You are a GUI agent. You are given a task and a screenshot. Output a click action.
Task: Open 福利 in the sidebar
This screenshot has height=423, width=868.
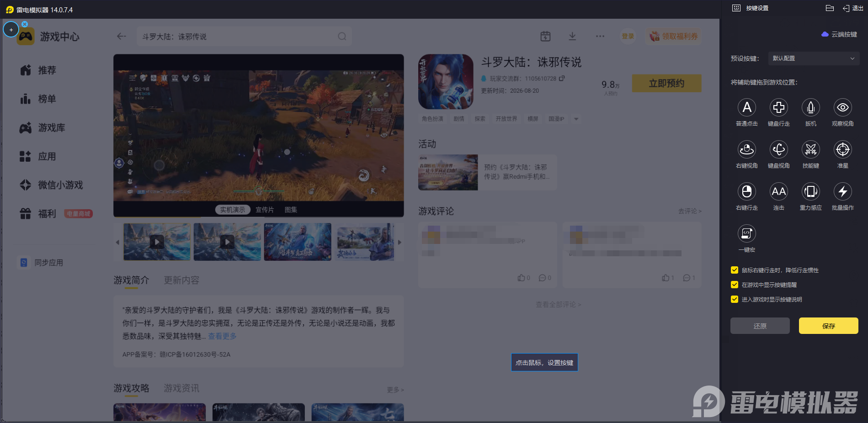click(x=38, y=214)
